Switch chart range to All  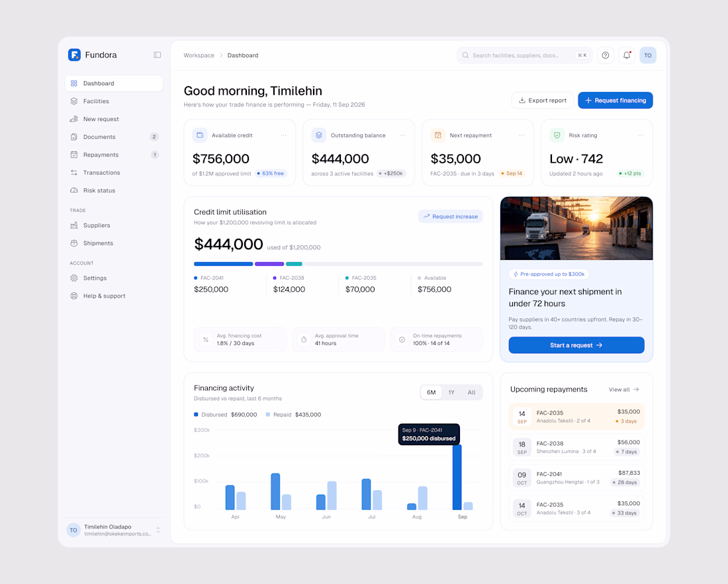pyautogui.click(x=472, y=392)
